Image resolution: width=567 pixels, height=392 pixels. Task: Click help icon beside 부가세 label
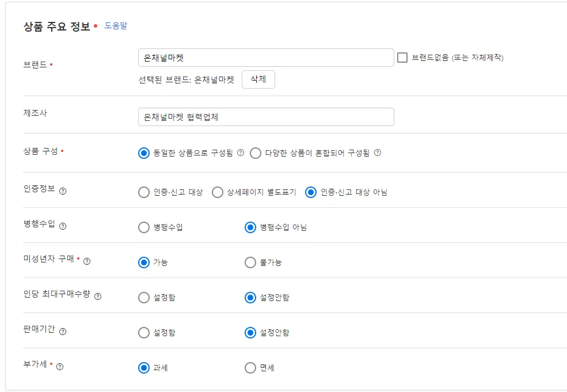[x=60, y=367]
